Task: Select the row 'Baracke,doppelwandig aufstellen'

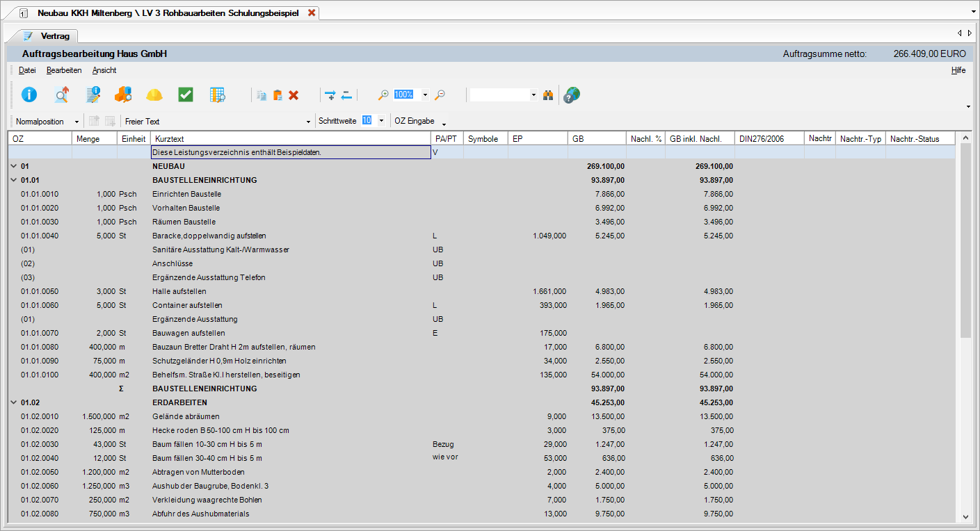Action: tap(483, 236)
